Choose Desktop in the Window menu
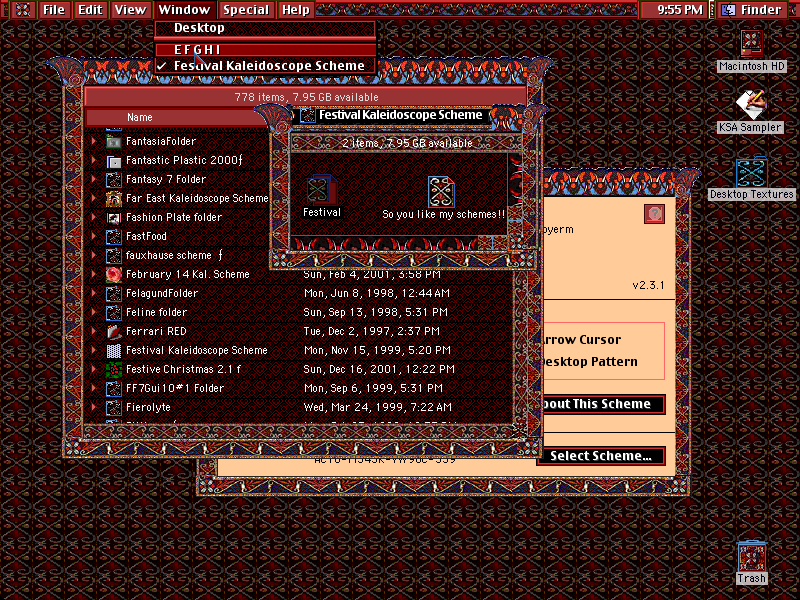Screen dimensions: 800x600 click(265, 28)
